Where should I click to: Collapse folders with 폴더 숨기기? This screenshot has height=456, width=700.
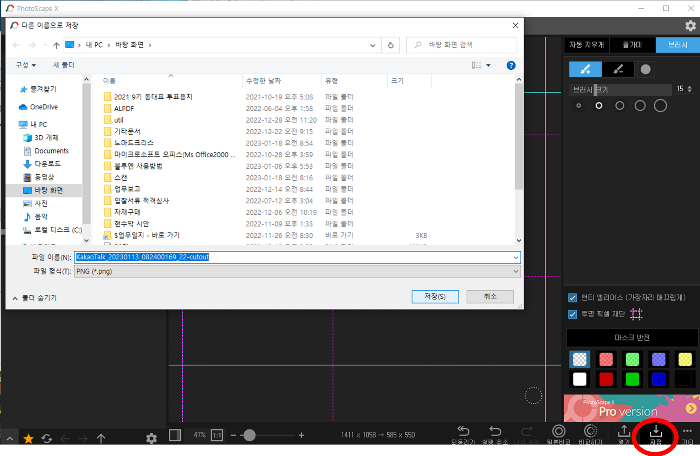(x=35, y=298)
